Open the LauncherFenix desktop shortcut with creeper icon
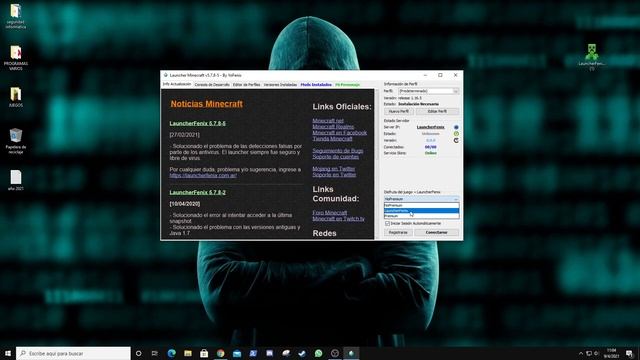 click(x=591, y=57)
